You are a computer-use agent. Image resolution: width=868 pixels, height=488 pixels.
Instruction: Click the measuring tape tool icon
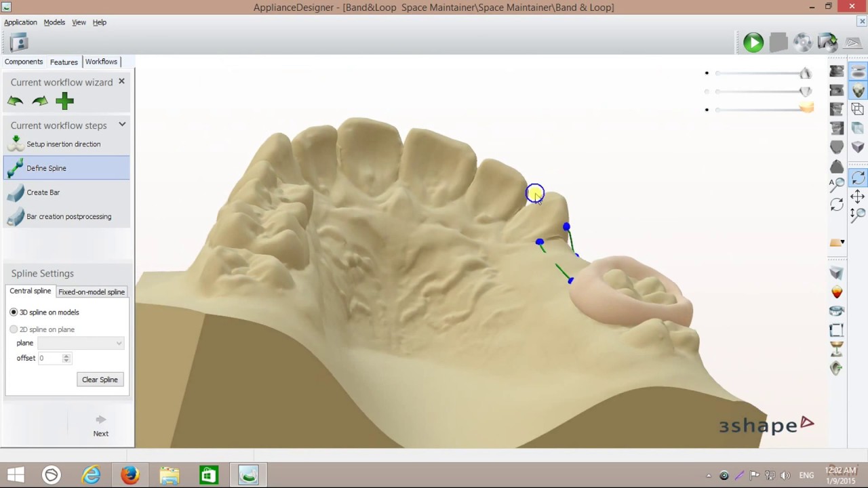click(837, 311)
